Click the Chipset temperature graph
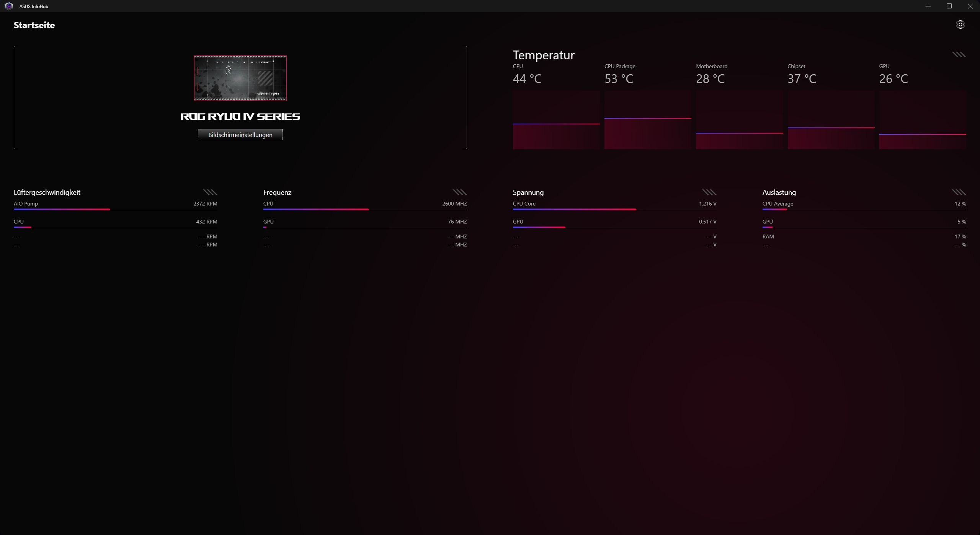Image resolution: width=980 pixels, height=535 pixels. click(831, 120)
